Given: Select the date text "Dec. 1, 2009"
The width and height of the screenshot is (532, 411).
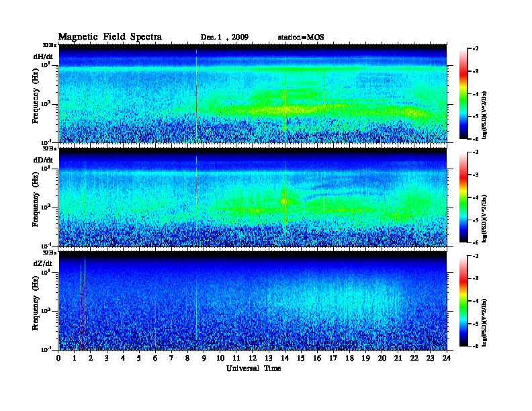Looking at the screenshot, I should 224,38.
